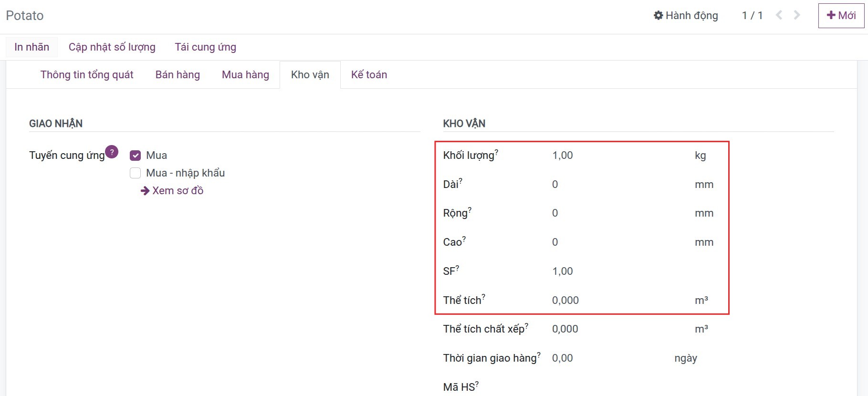Click the kg unit next to Khối lượng
The image size is (868, 396).
[x=701, y=156]
